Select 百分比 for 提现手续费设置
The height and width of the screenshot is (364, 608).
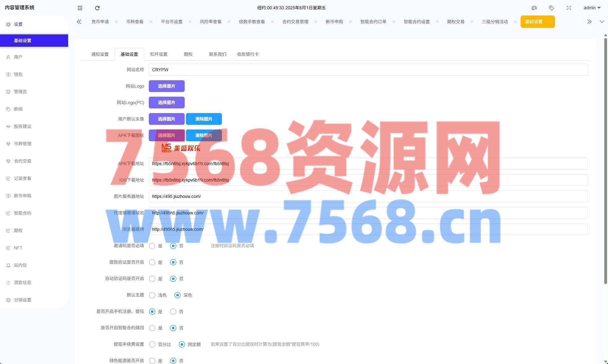pyautogui.click(x=152, y=344)
